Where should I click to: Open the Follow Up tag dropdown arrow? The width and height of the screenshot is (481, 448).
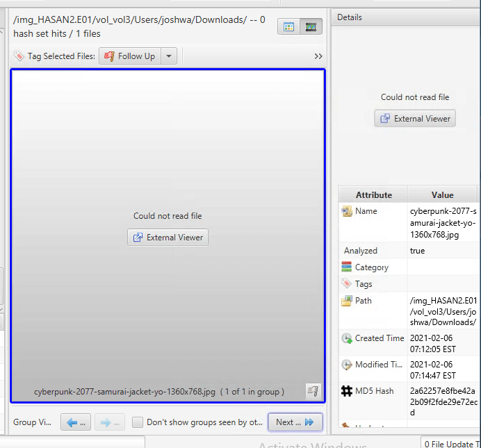click(x=169, y=56)
